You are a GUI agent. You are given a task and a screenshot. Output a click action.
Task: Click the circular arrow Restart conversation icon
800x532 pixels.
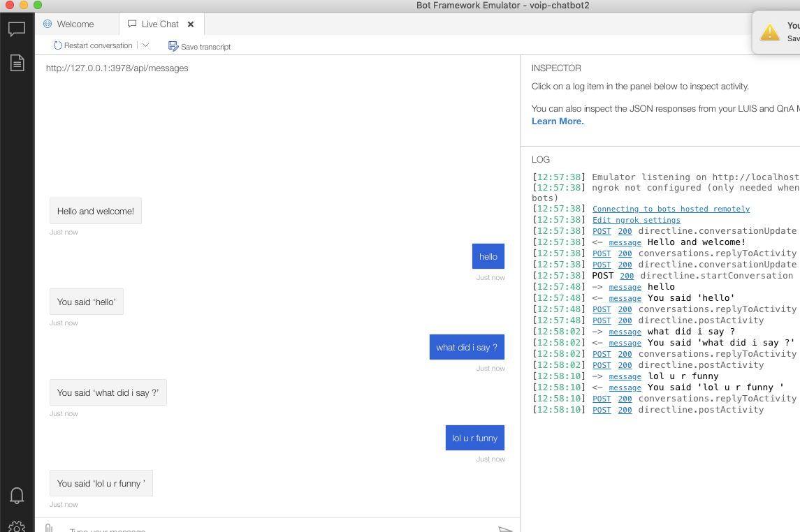point(57,45)
